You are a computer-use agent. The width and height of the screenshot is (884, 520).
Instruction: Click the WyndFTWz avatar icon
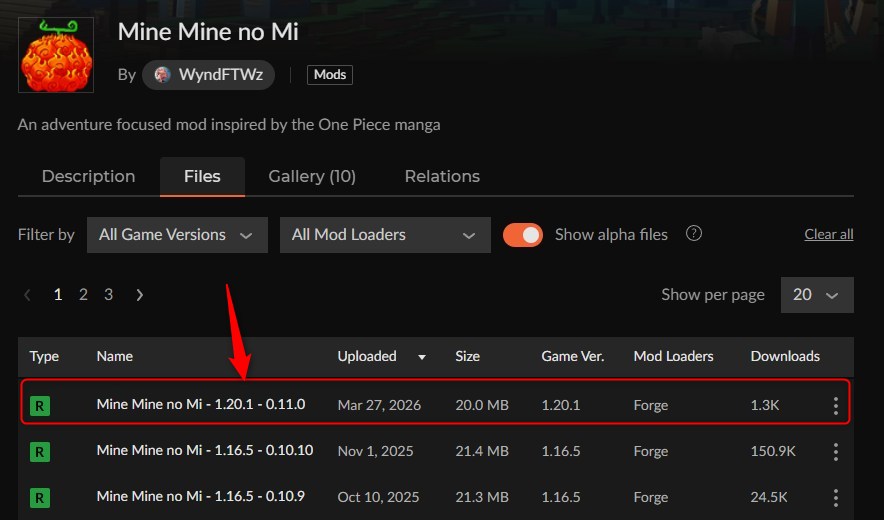[162, 74]
